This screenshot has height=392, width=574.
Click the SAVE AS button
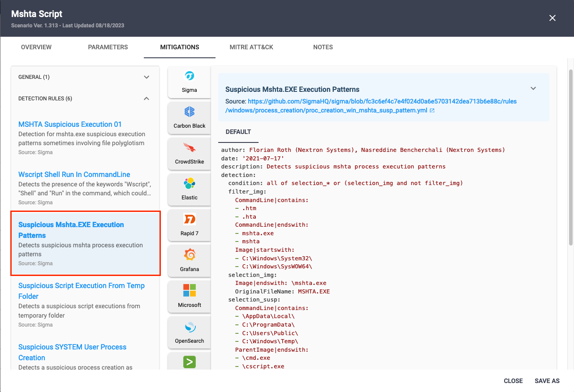click(547, 381)
